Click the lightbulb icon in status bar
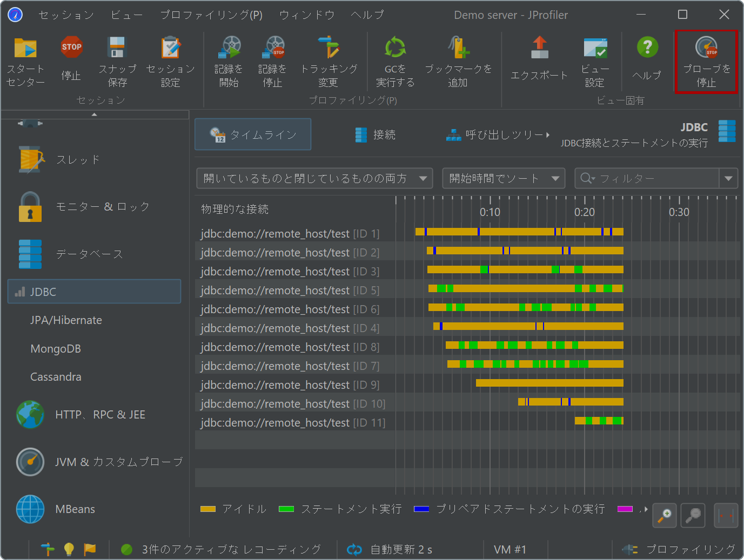The width and height of the screenshot is (744, 560). pyautogui.click(x=69, y=549)
